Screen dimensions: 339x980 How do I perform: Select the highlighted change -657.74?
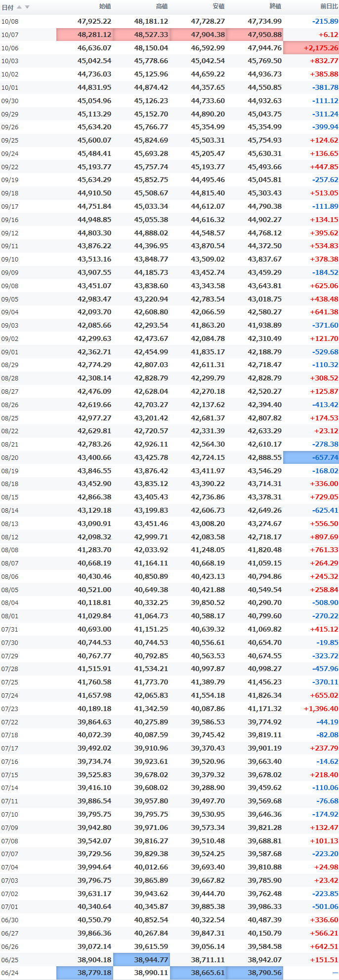[311, 457]
